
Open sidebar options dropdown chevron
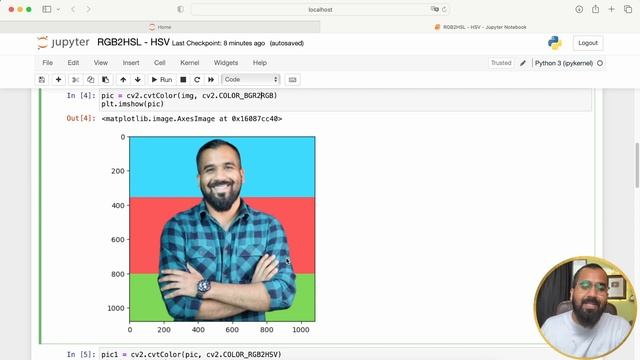click(58, 9)
